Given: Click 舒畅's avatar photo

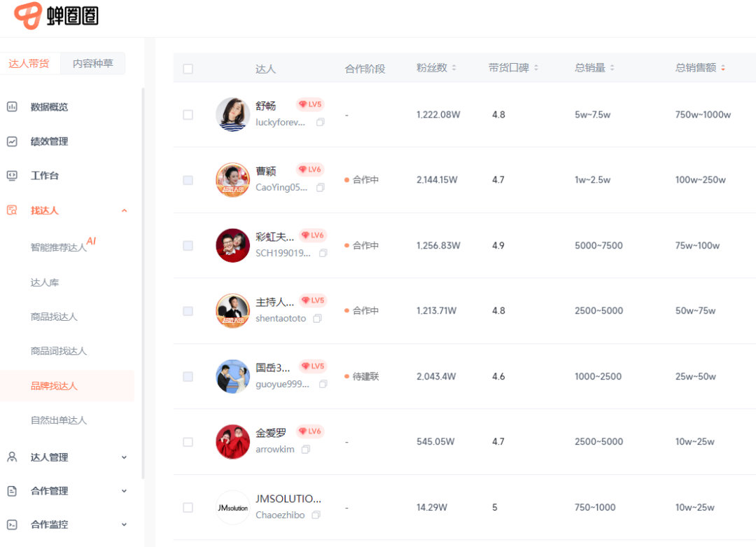Looking at the screenshot, I should [233, 115].
